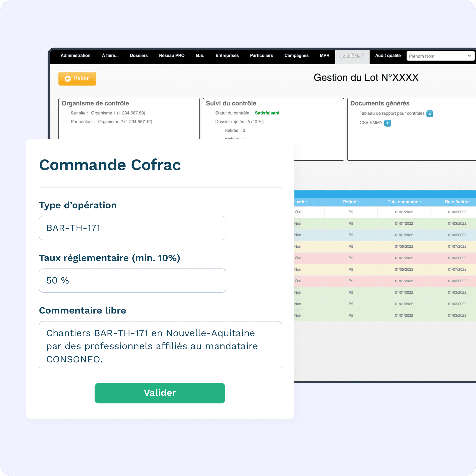476x476 pixels.
Task: Click the Dossier rejetés : 5 (10 %) line
Action: click(x=240, y=122)
